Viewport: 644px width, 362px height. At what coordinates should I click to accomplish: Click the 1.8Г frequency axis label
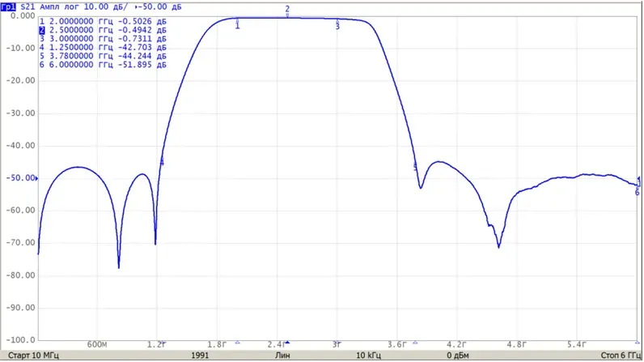pyautogui.click(x=217, y=345)
